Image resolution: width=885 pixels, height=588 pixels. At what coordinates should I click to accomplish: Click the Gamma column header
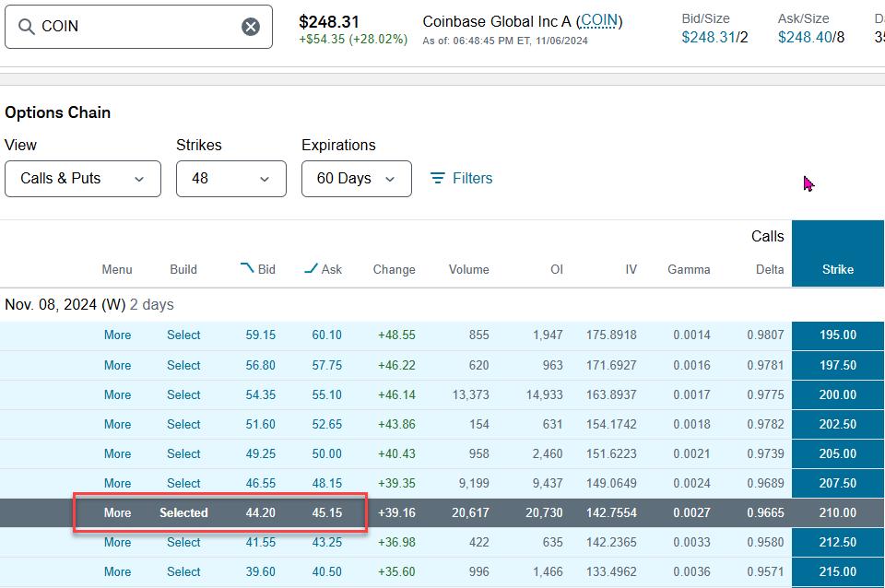689,270
